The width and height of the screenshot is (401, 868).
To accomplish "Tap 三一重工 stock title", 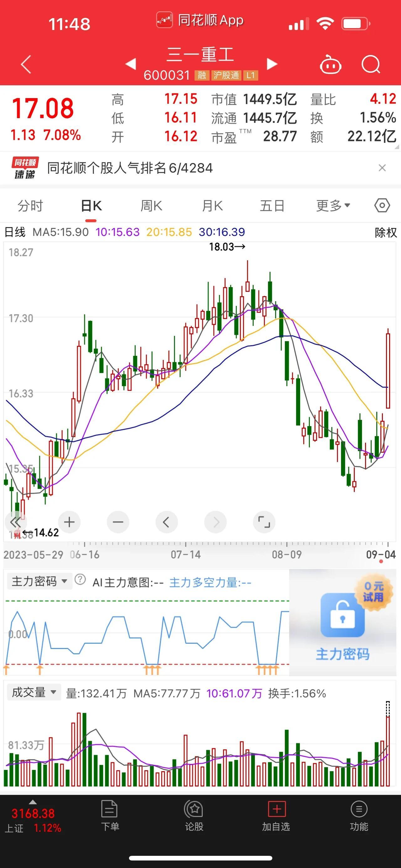I will tap(200, 55).
